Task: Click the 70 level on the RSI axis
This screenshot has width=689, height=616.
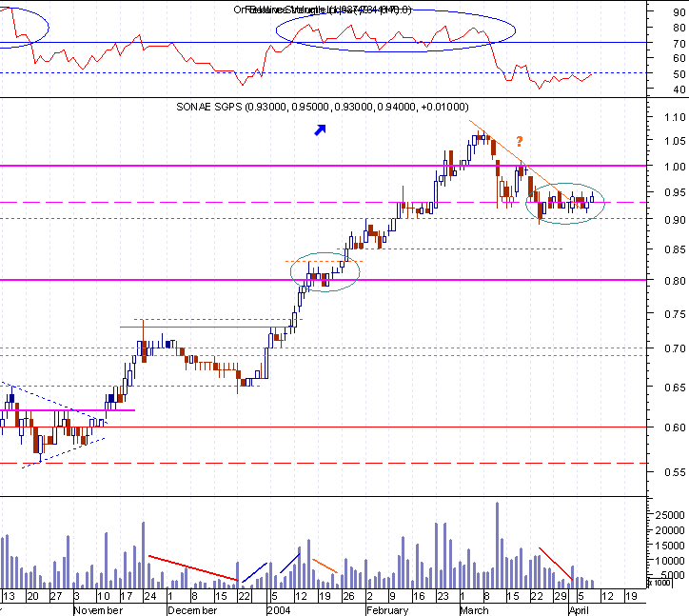Action: click(x=679, y=44)
